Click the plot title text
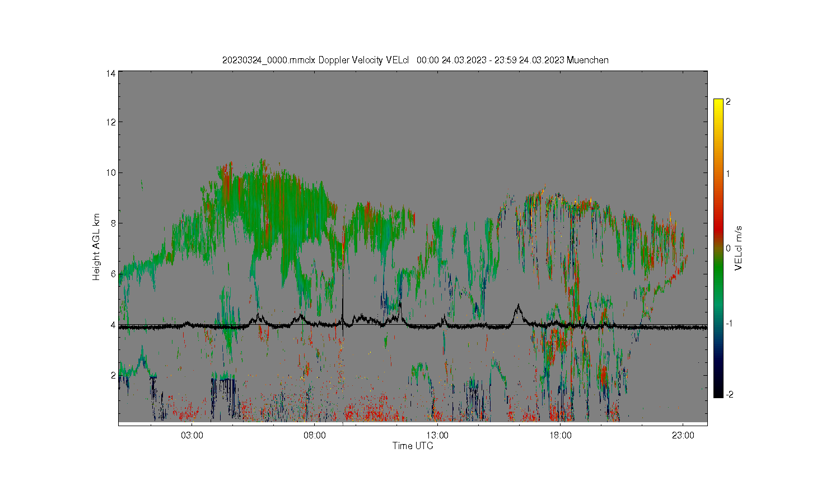Image resolution: width=840 pixels, height=504 pixels. (x=415, y=60)
